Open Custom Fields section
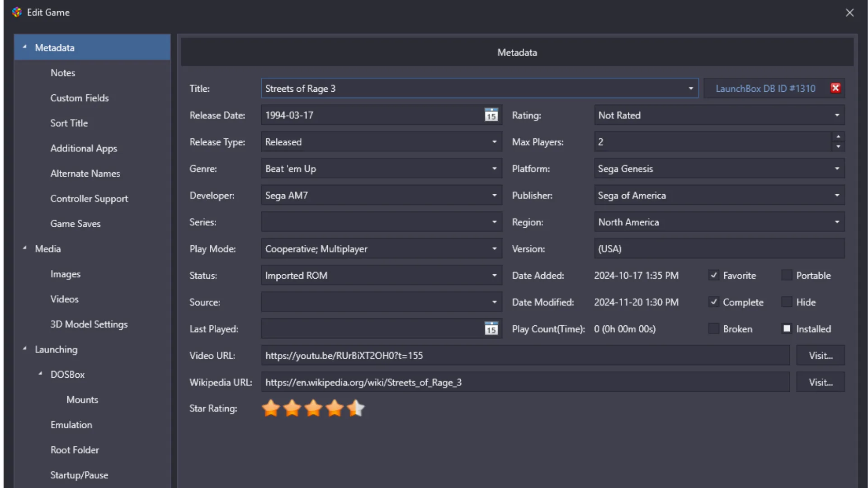Screen dimensions: 868x488 pos(80,98)
